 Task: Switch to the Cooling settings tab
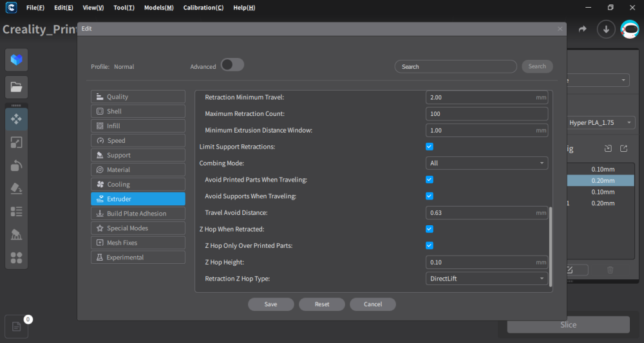[138, 185]
